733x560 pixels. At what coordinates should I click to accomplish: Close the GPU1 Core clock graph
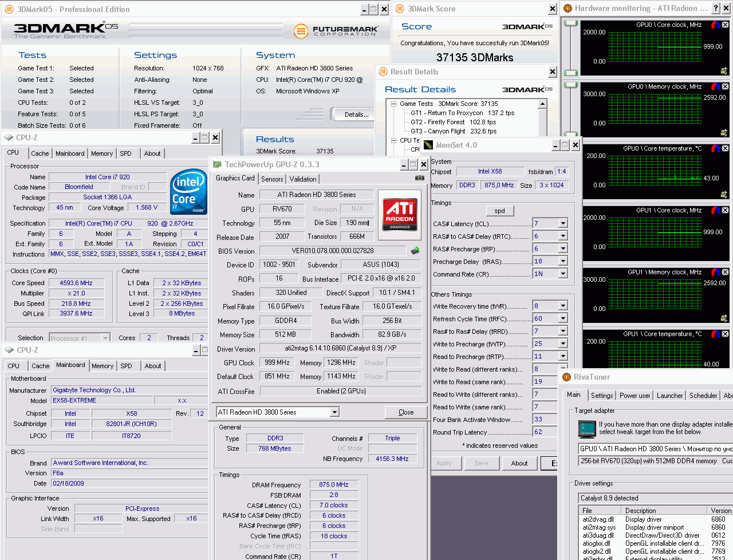click(725, 210)
